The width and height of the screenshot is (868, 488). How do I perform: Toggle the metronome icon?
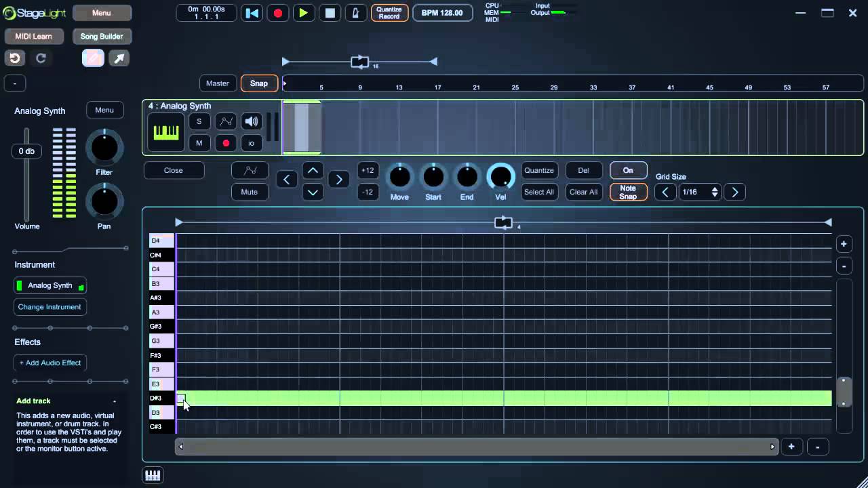click(x=355, y=13)
